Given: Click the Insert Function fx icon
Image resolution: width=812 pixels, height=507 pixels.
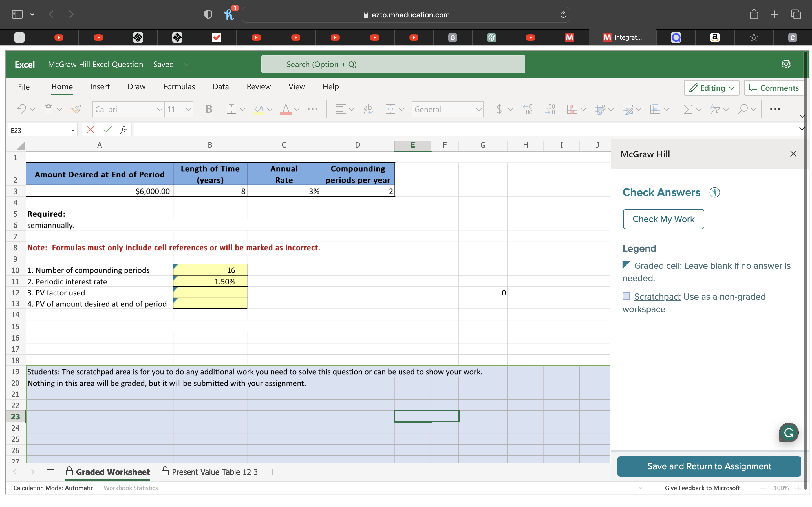Looking at the screenshot, I should 123,130.
